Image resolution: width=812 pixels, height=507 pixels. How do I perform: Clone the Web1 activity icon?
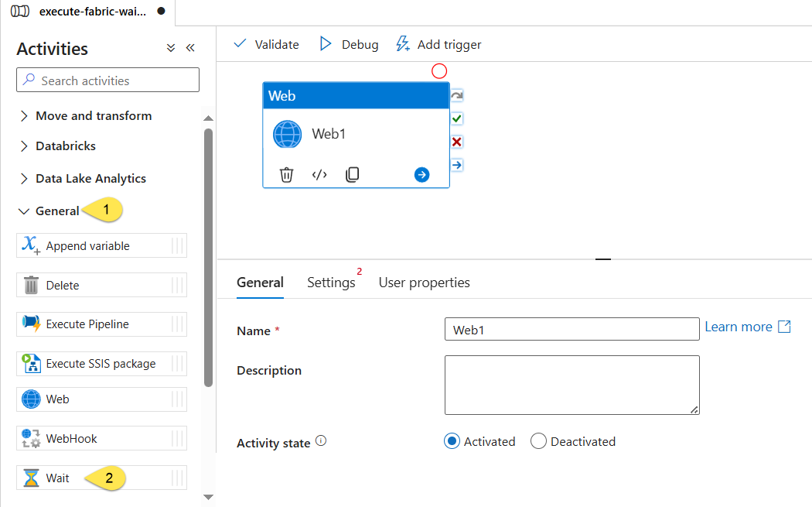pos(352,175)
